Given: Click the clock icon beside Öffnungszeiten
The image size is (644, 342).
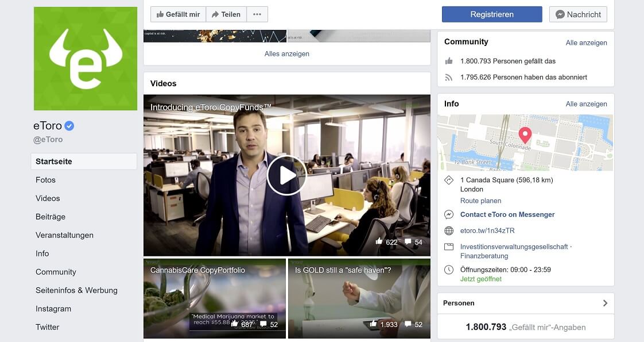Looking at the screenshot, I should [449, 270].
